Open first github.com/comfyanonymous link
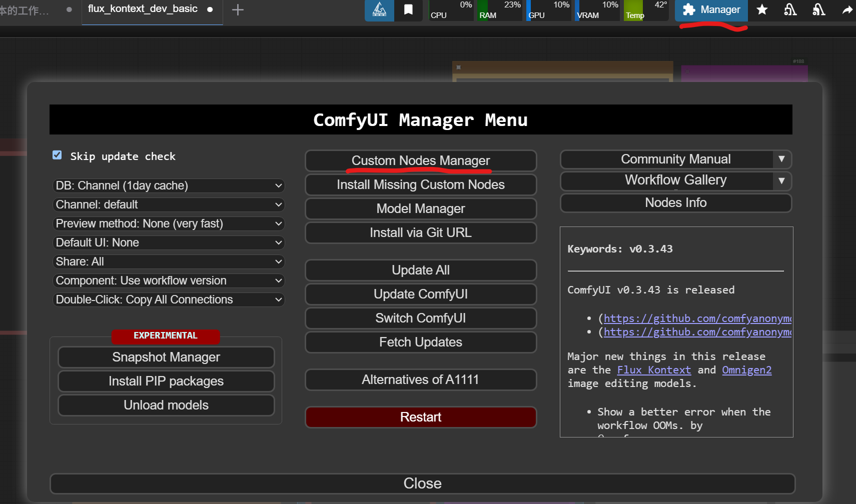856x504 pixels. [x=697, y=318]
